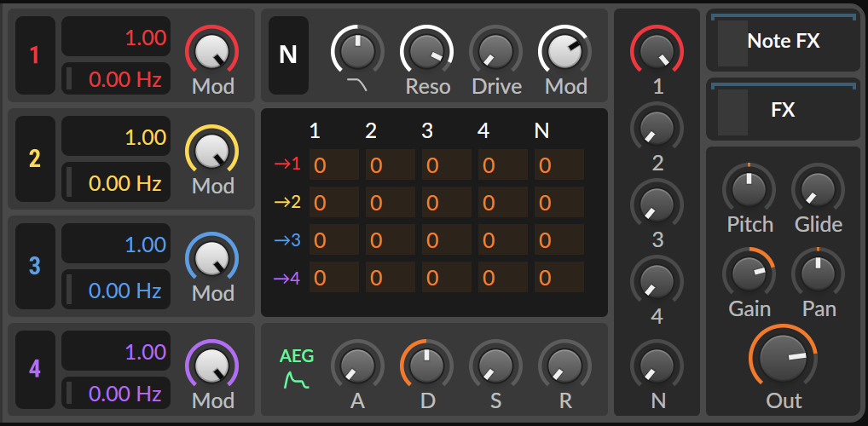868x426 pixels.
Task: Click matrix cell column N into →1
Action: pyautogui.click(x=559, y=164)
